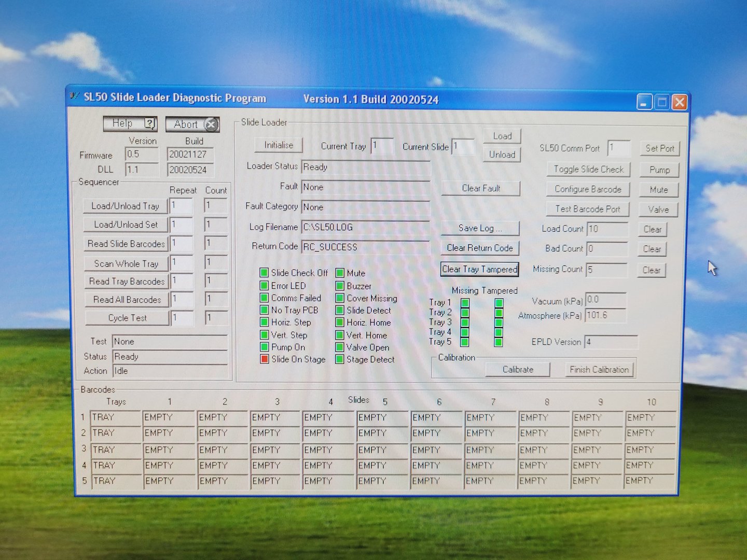The image size is (747, 560).
Task: Click the Unload button
Action: [501, 155]
